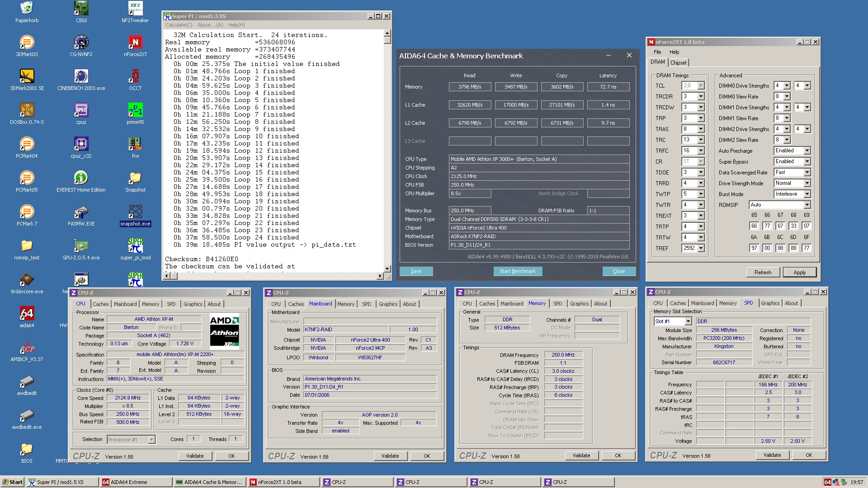Image resolution: width=868 pixels, height=488 pixels.
Task: Open PCMark04 desktop shortcut
Action: (27, 148)
